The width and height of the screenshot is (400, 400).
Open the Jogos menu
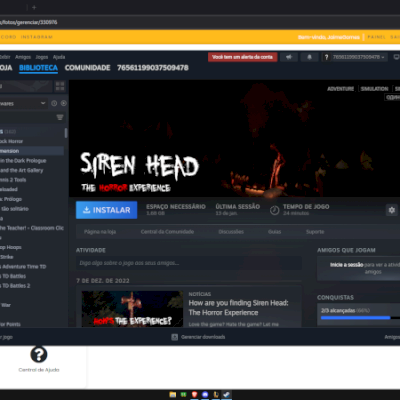[42, 57]
